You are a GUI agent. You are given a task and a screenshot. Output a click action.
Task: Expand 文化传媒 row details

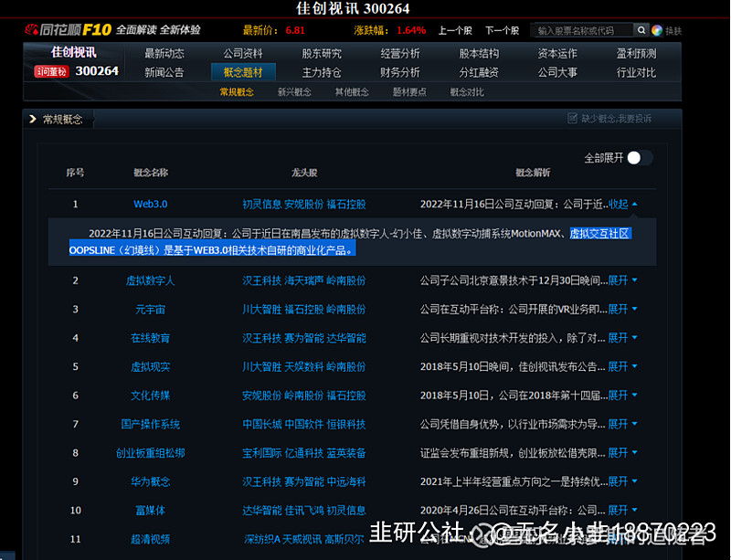[x=620, y=396]
